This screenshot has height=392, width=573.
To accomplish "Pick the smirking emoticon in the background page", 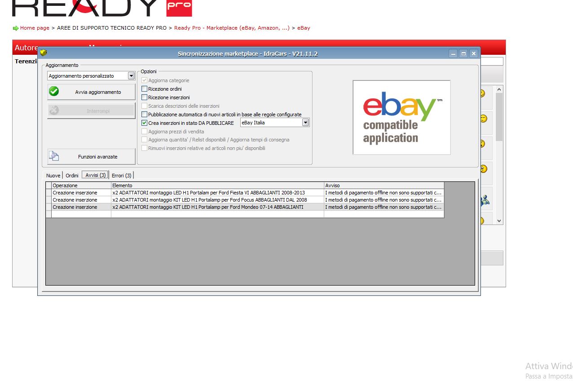I will tap(483, 119).
